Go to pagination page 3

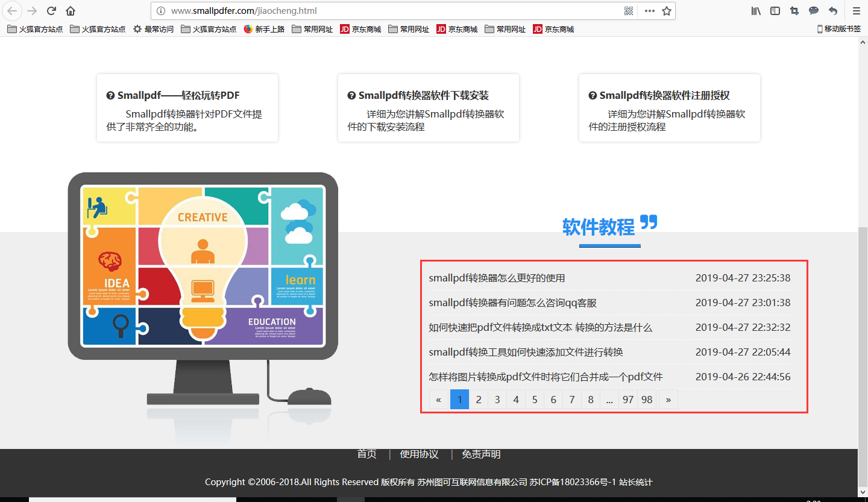click(497, 400)
